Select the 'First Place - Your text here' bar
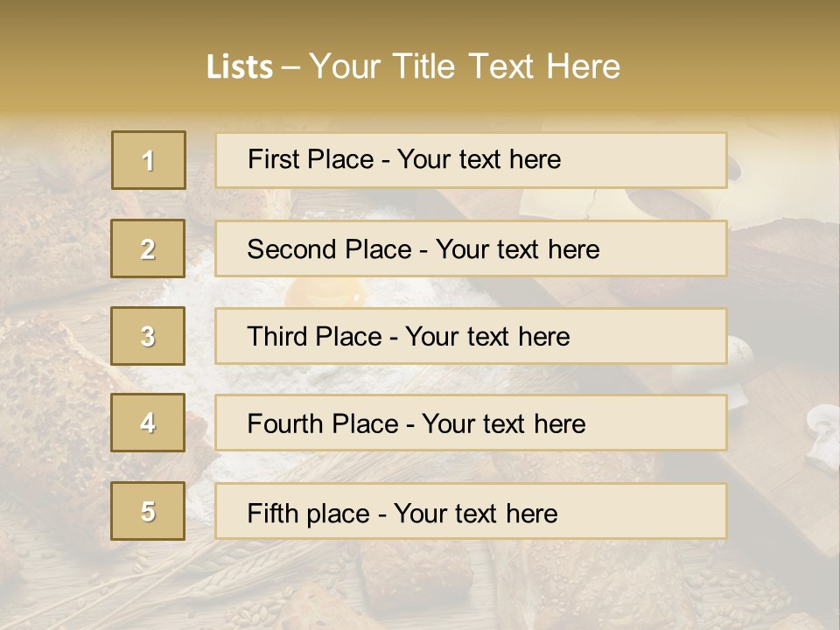 [x=471, y=160]
